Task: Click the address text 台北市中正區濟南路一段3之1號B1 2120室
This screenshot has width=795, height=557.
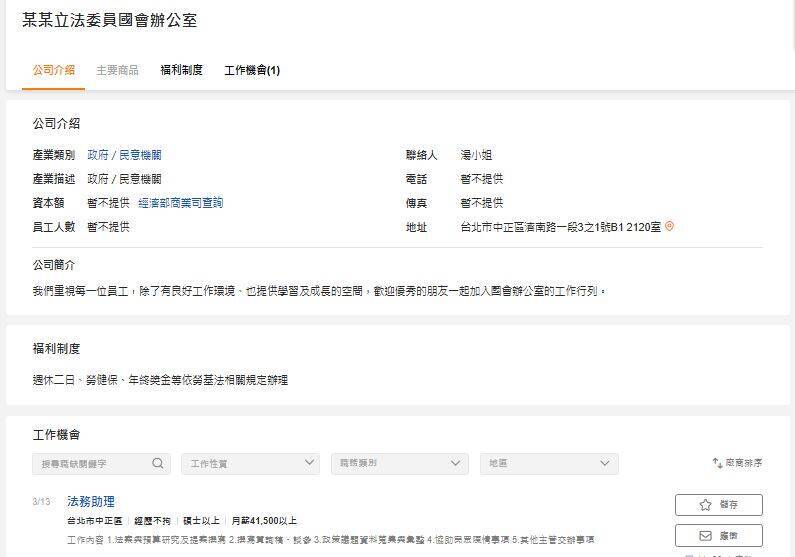Action: pos(560,227)
